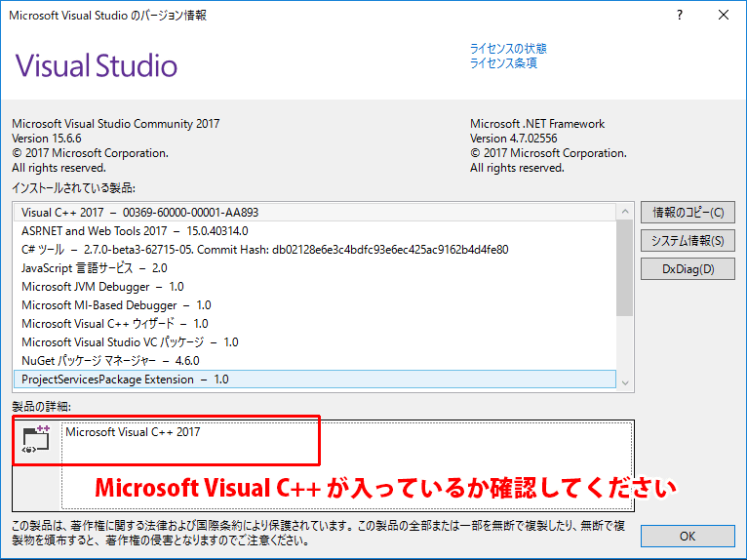The image size is (747, 560).
Task: Select NuGet パッケージ マネージャー row
Action: (x=315, y=361)
